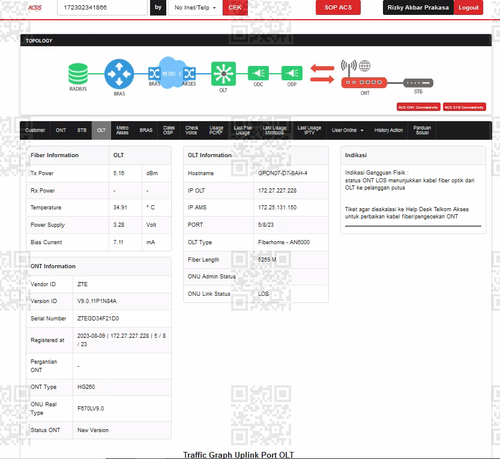Open the Check Voice tab
Screen dimensions: 500x459
point(192,130)
